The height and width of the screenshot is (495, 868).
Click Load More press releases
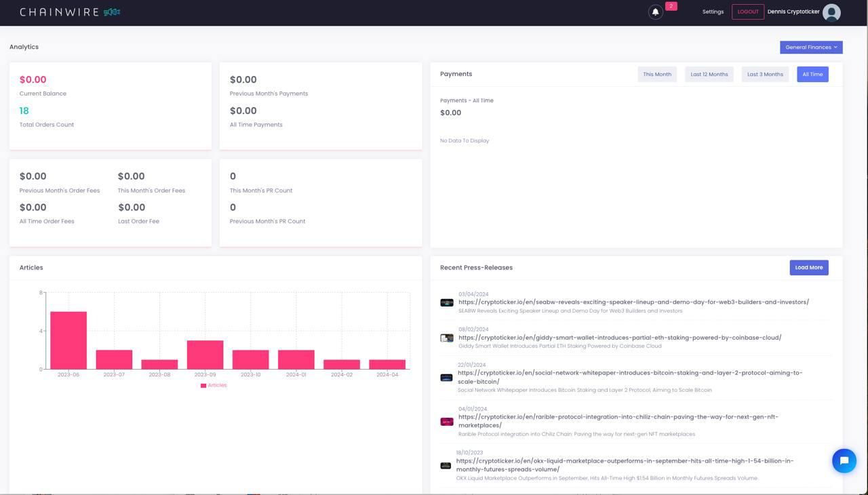point(808,268)
